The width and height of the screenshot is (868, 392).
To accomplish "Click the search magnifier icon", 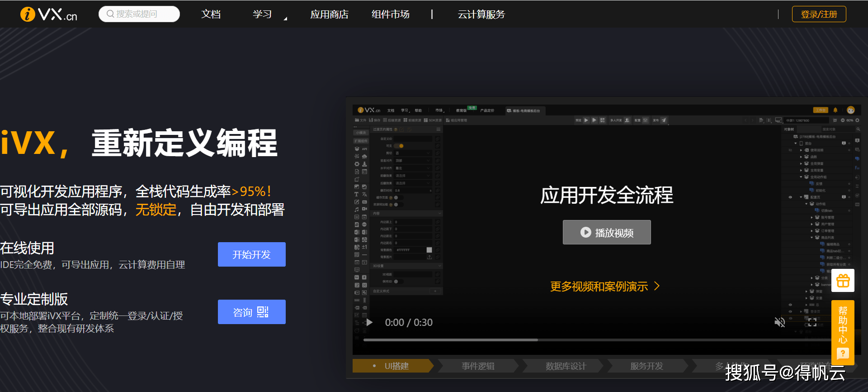I will tap(110, 14).
